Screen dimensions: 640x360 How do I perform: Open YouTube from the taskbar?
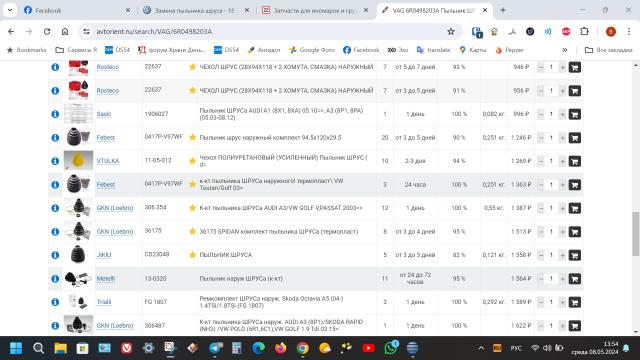[x=369, y=348]
